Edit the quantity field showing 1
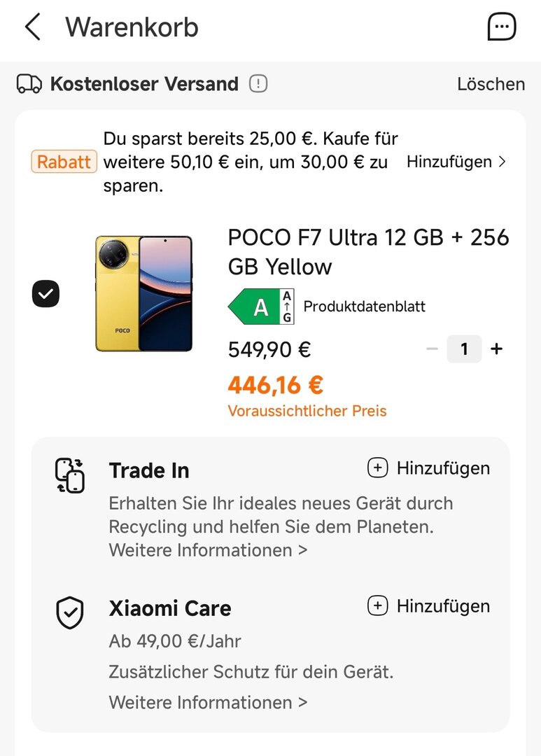This screenshot has height=756, width=541. [x=464, y=349]
